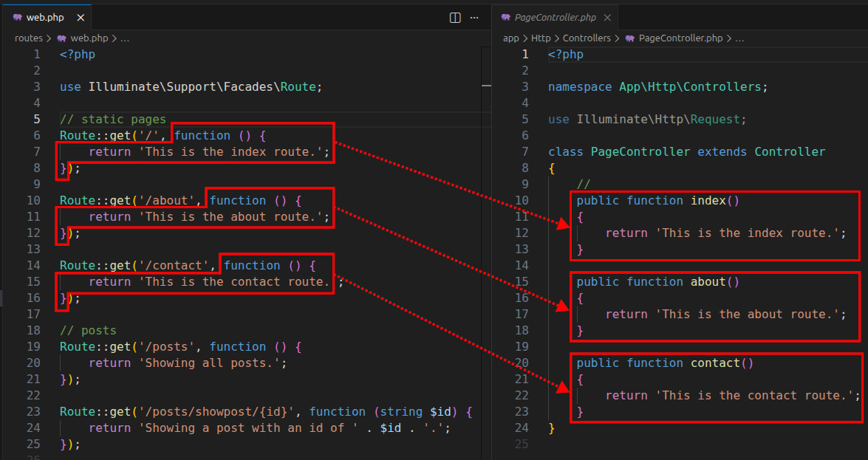This screenshot has height=460, width=868.
Task: Split the left editor group
Action: pos(455,18)
